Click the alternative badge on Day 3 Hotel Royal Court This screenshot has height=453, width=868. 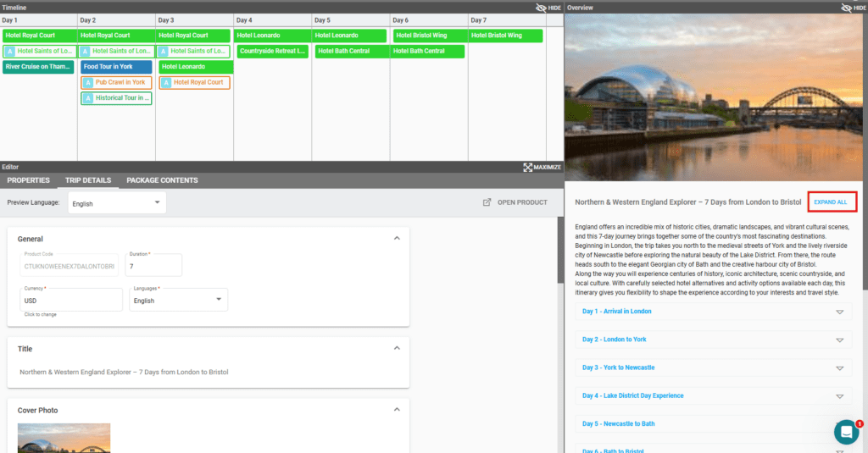point(166,83)
